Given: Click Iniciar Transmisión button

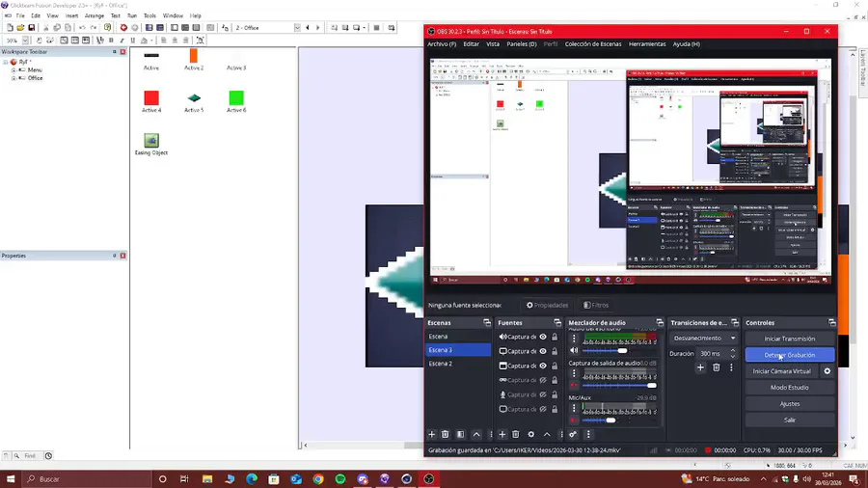Looking at the screenshot, I should (x=789, y=339).
